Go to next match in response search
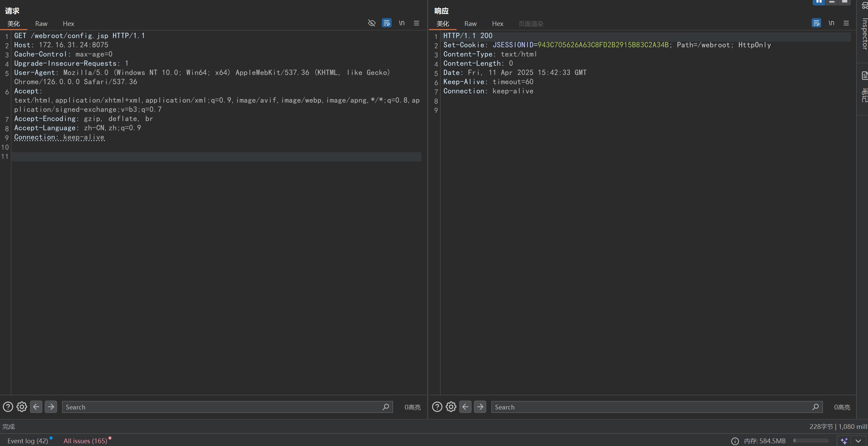This screenshot has width=868, height=446. coord(480,407)
